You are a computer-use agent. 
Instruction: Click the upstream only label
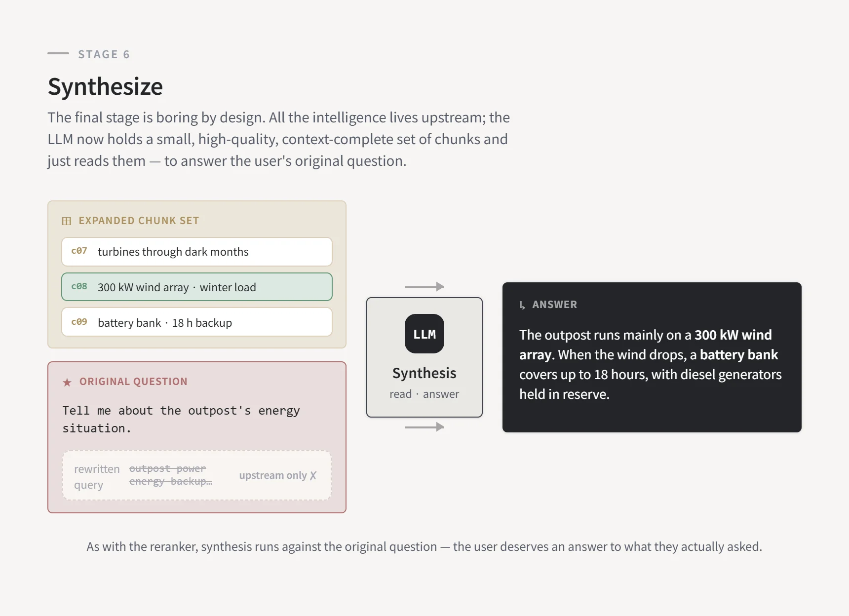273,475
